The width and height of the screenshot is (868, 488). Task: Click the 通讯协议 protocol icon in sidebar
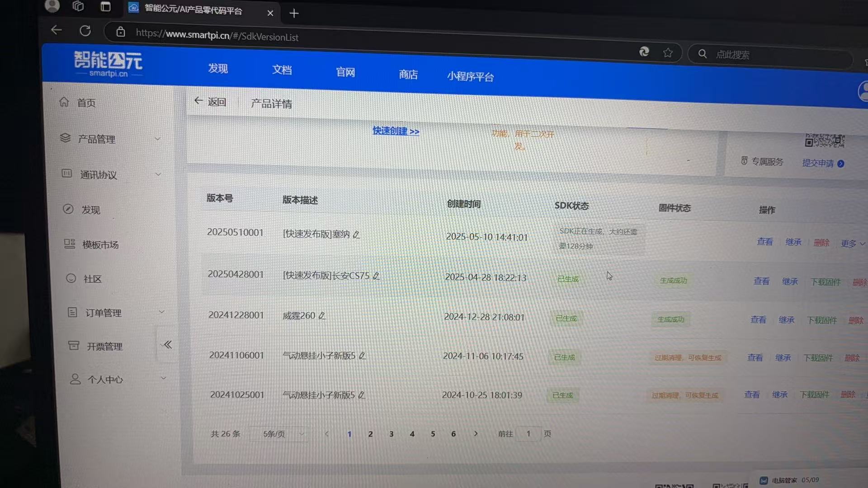click(67, 174)
